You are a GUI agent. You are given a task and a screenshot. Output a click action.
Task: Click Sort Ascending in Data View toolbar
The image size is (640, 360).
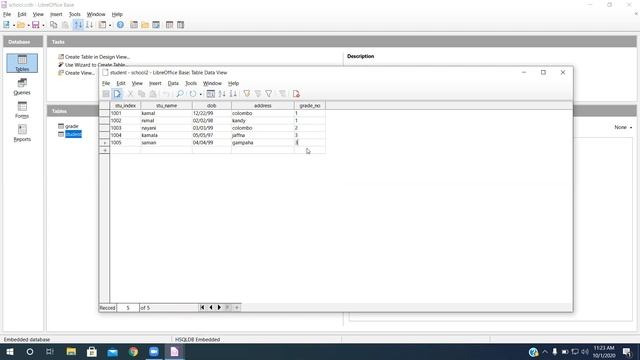tap(222, 94)
